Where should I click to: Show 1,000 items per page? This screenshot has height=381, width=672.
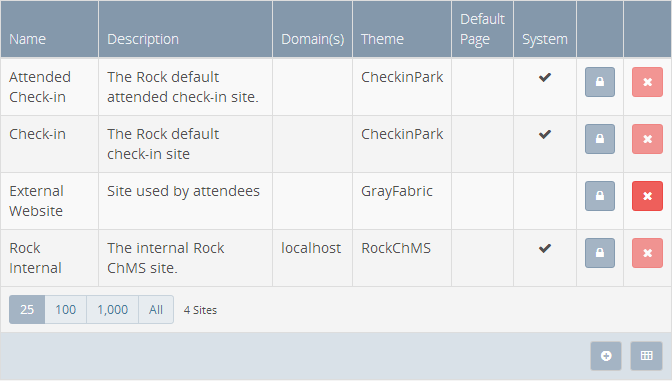(x=112, y=309)
